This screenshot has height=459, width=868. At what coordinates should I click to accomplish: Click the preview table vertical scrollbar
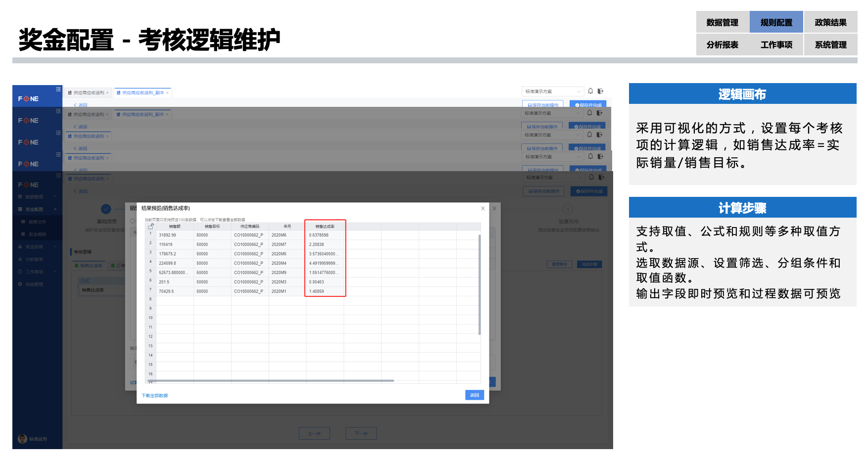pos(480,285)
